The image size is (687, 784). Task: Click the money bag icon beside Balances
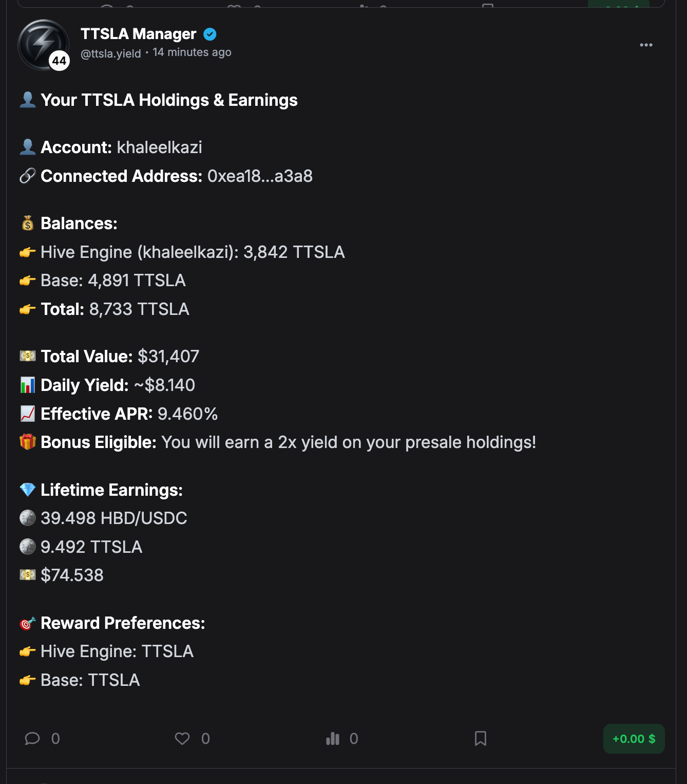tap(28, 223)
